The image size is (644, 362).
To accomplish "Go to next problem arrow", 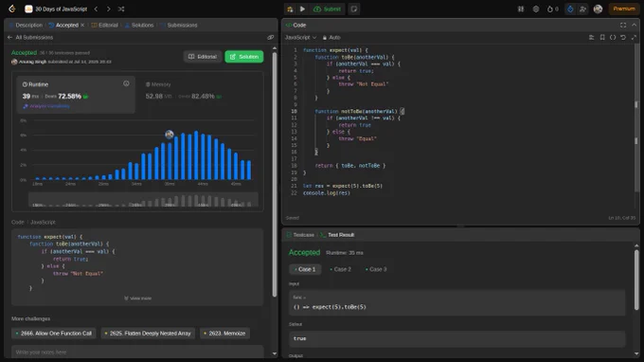I will click(x=108, y=9).
